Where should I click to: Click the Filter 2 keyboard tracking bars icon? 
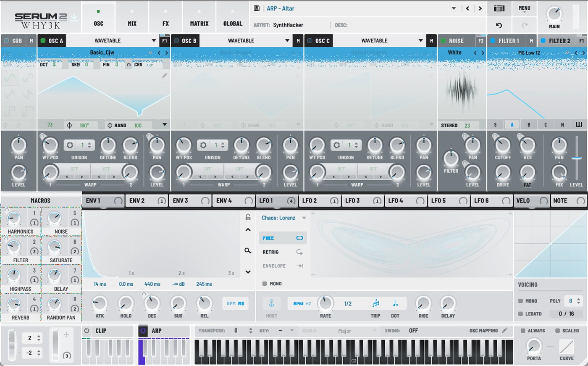coord(579,125)
